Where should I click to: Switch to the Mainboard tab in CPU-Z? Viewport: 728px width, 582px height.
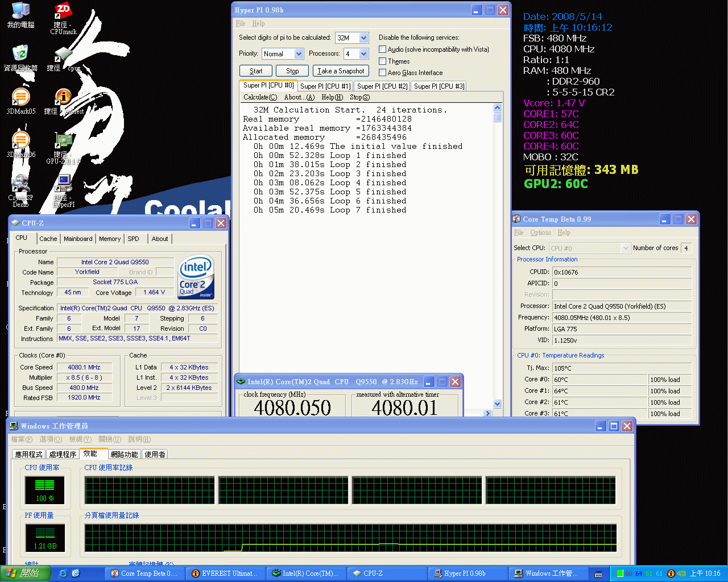click(78, 239)
